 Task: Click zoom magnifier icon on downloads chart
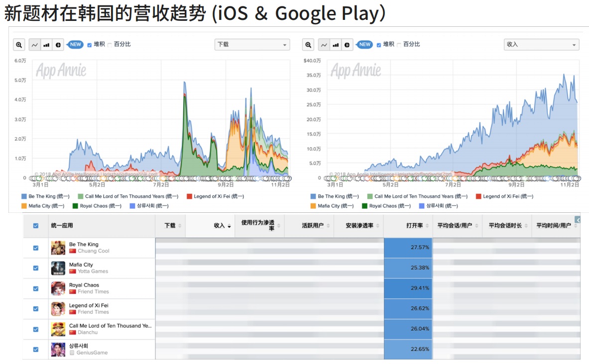tap(19, 45)
